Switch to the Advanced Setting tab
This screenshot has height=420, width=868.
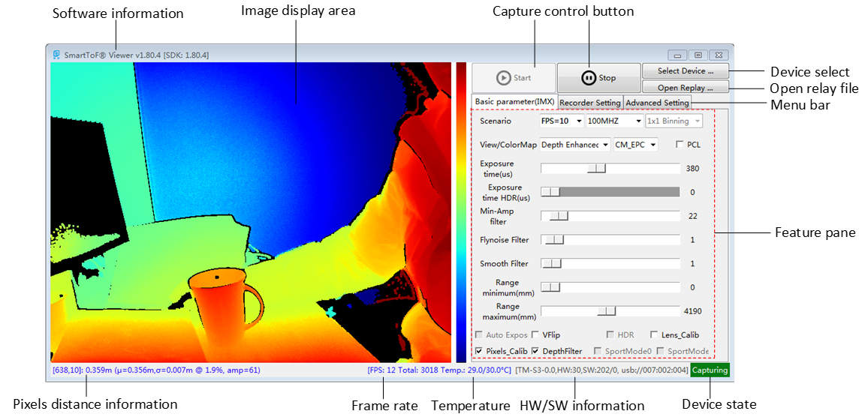point(657,102)
